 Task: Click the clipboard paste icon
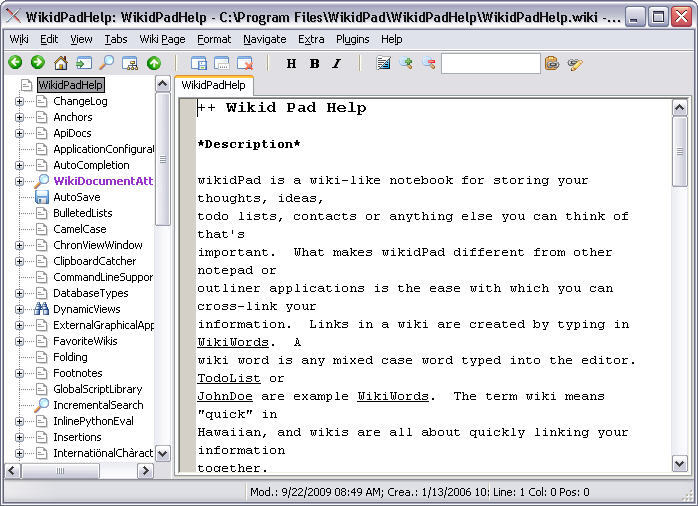tap(552, 63)
